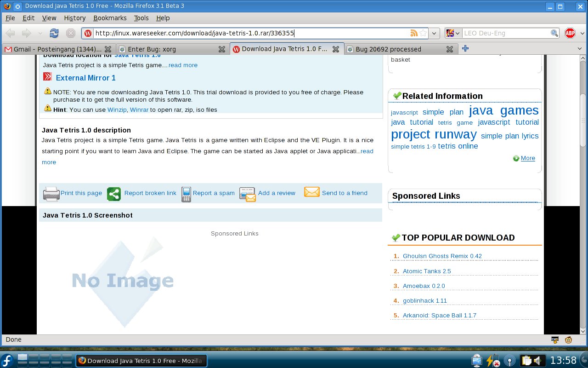The image size is (588, 368).
Task: Open the list all tabs dropdown
Action: coord(579,49)
